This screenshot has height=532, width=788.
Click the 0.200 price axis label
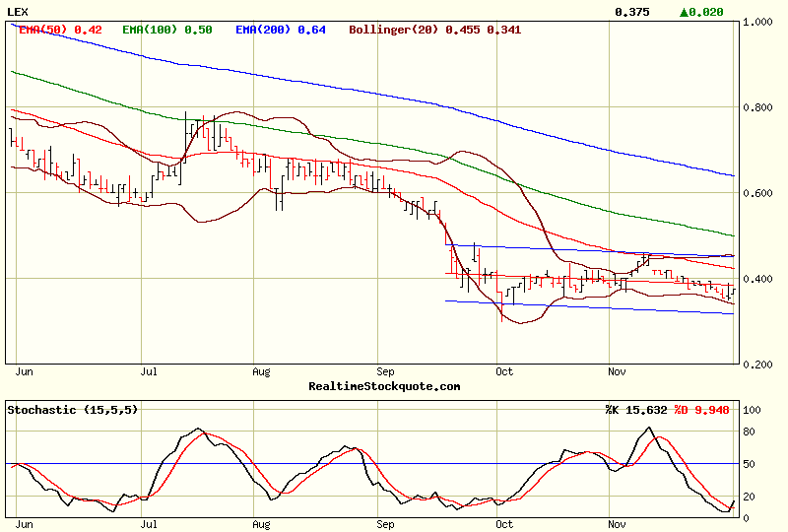(x=758, y=365)
